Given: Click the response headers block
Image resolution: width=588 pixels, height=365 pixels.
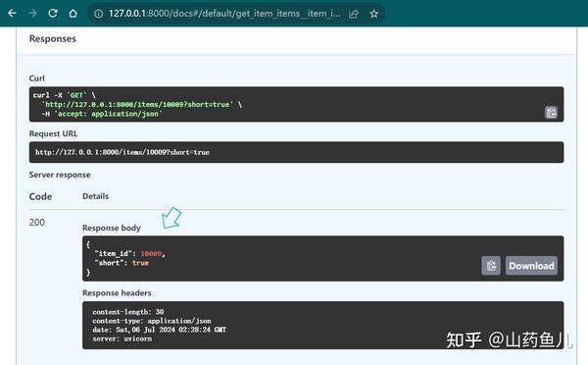Looking at the screenshot, I should 322,325.
